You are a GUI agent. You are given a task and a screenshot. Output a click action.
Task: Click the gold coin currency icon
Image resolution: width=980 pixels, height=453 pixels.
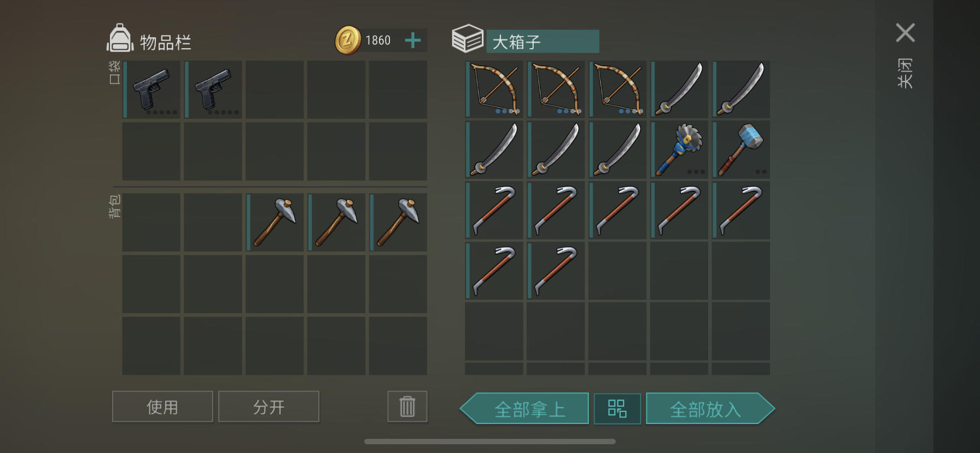[348, 40]
